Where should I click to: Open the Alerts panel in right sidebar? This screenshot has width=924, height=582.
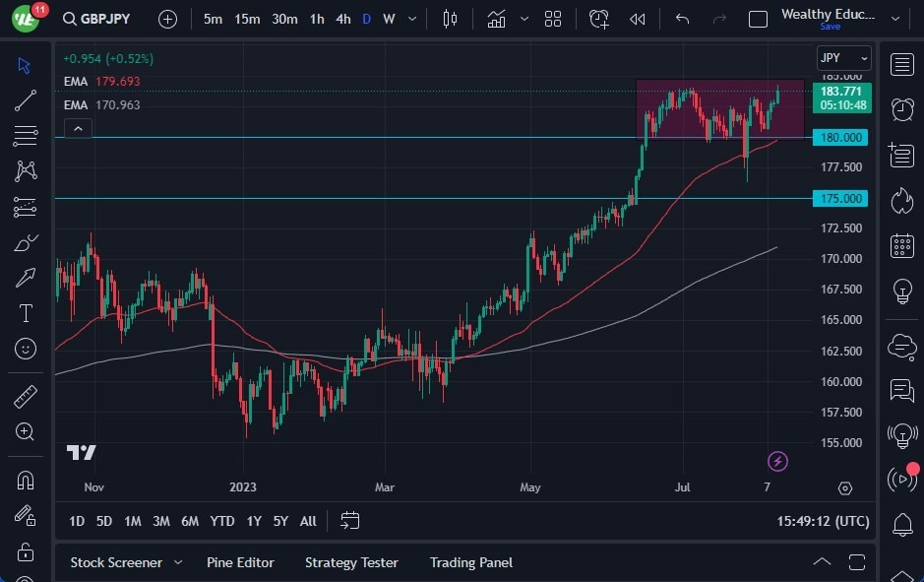[902, 111]
